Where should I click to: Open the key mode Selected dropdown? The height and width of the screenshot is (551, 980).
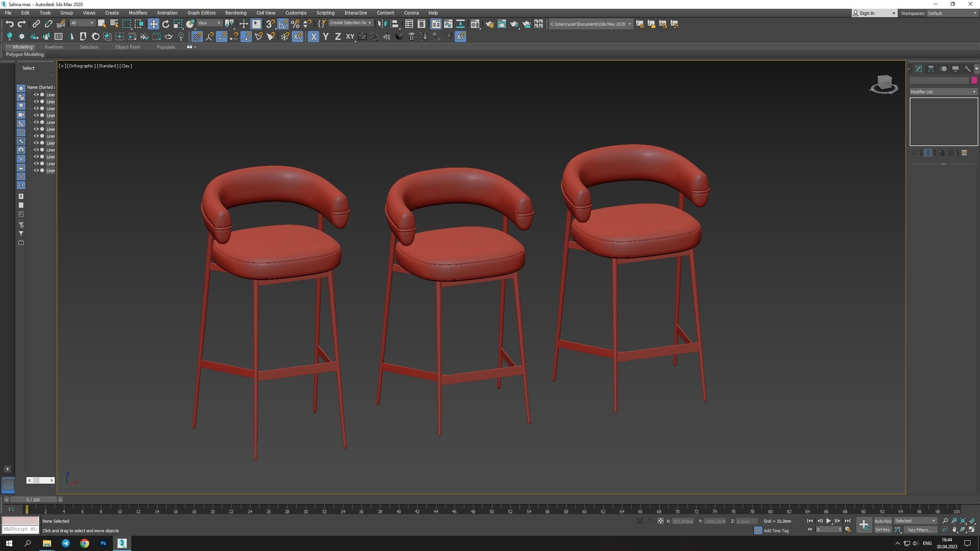(915, 521)
